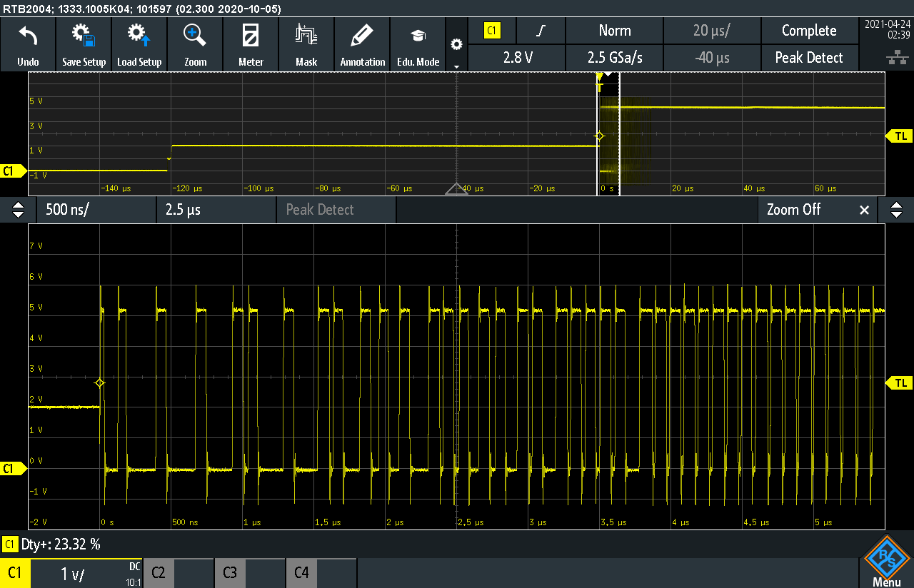The height and width of the screenshot is (588, 914).
Task: Open C1 vertical scale 1 V/ setting
Action: click(72, 573)
